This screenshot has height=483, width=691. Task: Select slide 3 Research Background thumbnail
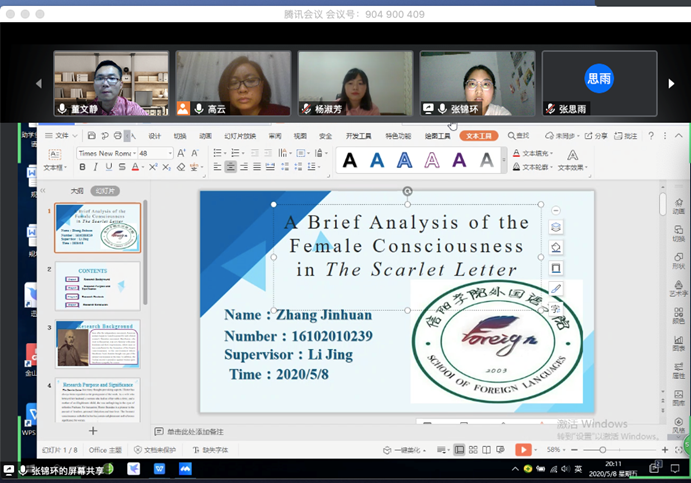pos(98,343)
